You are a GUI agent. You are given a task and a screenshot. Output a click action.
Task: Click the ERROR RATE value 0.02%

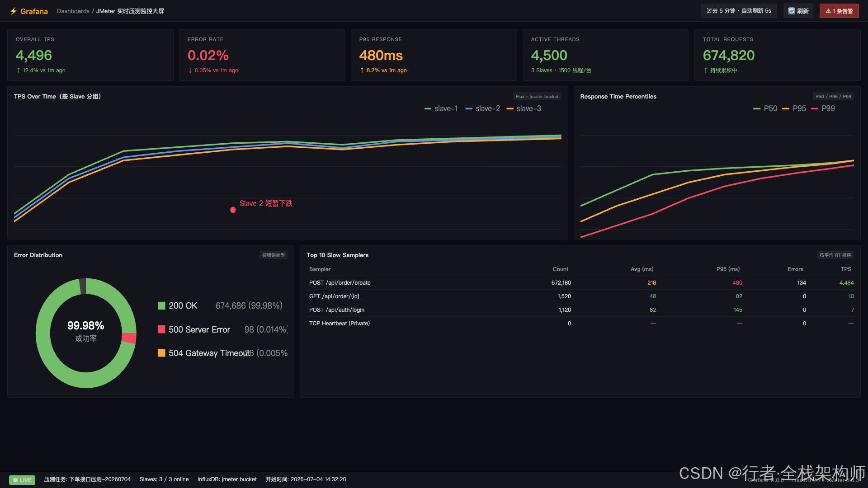coord(208,55)
